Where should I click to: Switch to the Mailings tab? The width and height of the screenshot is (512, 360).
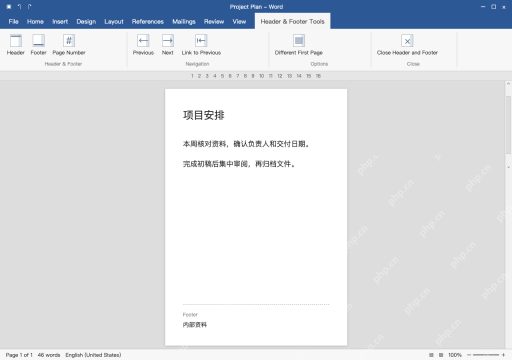pyautogui.click(x=184, y=21)
